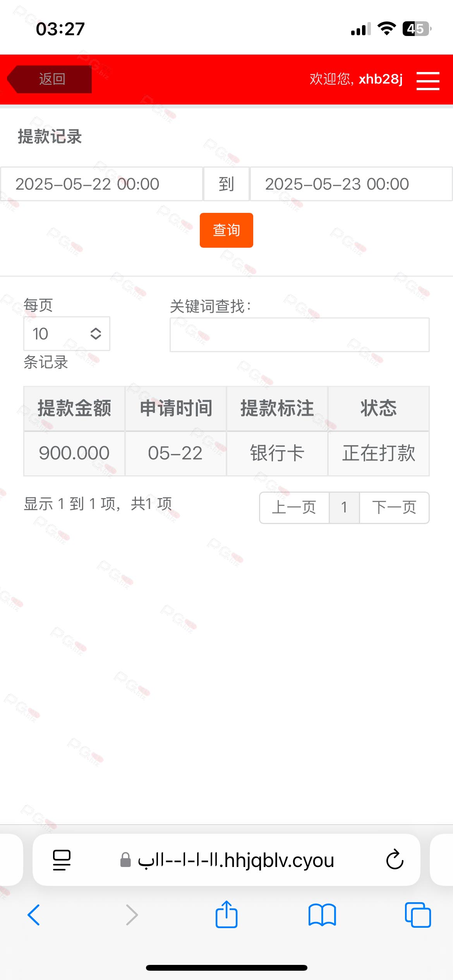
Task: Open the Safari share icon
Action: (x=226, y=914)
